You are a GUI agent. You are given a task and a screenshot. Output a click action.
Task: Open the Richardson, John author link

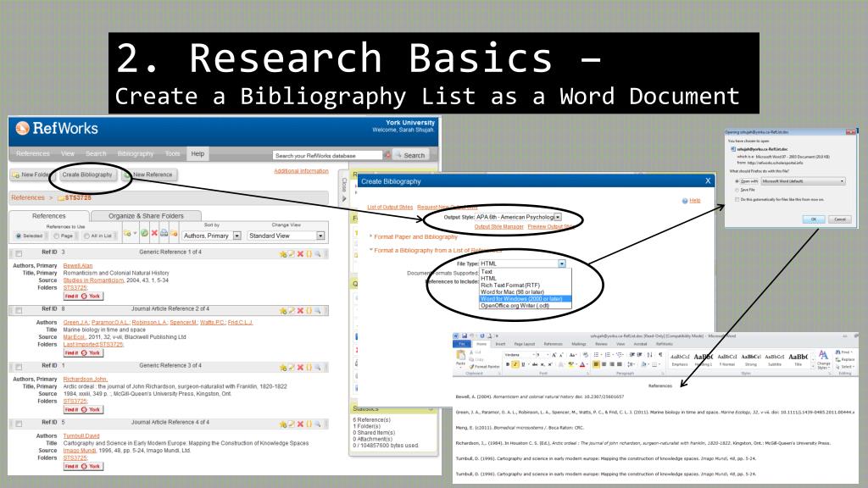coord(85,379)
